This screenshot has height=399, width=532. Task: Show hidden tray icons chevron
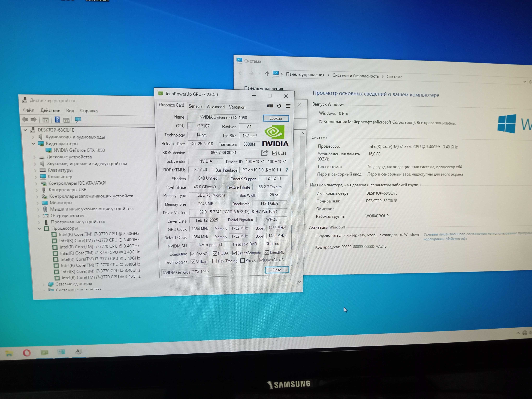[518, 333]
